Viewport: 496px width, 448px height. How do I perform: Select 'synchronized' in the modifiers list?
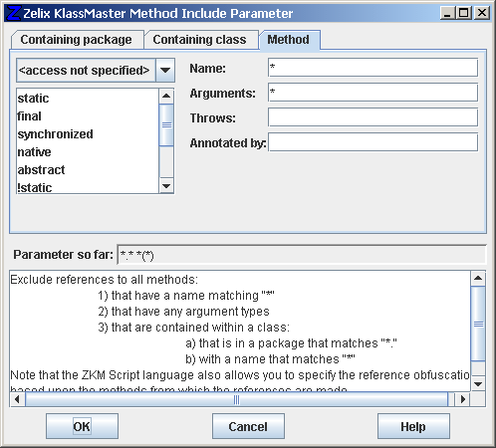tap(88, 134)
